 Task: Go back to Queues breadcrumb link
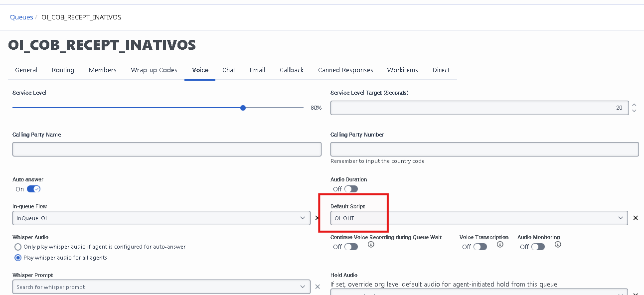pos(21,17)
